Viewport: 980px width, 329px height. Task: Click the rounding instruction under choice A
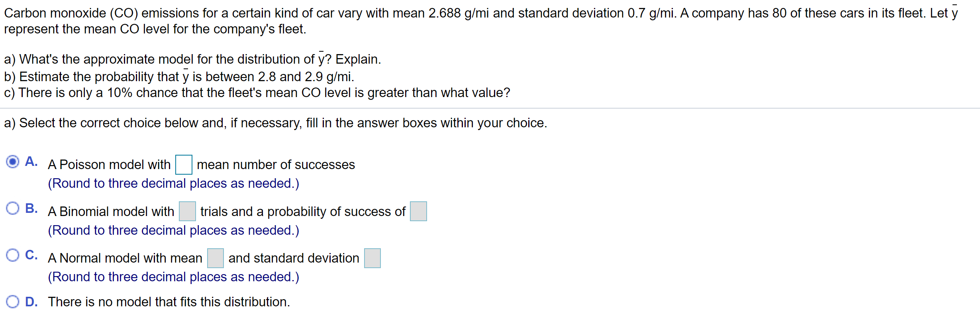coord(173,183)
